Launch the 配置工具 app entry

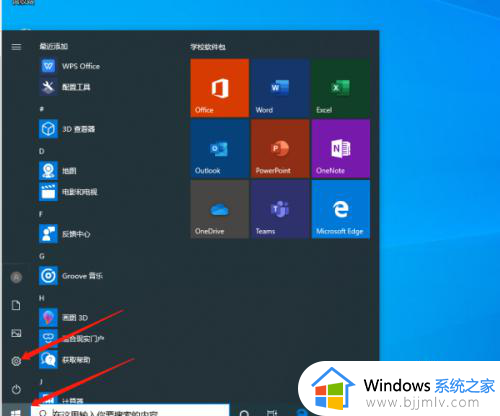coord(65,87)
